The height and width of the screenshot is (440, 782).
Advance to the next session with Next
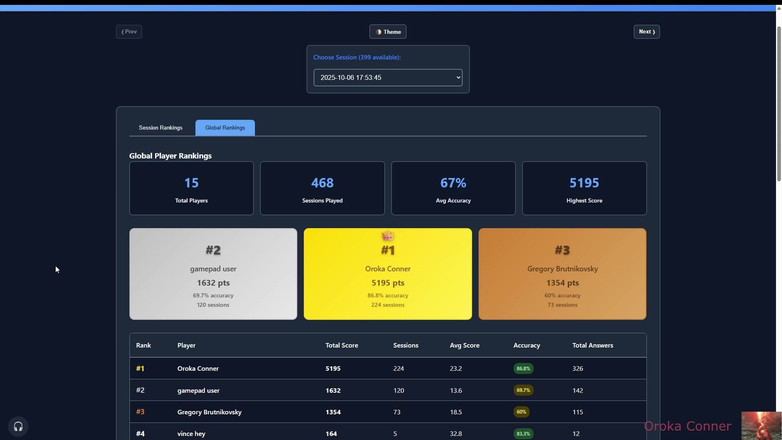pyautogui.click(x=646, y=32)
